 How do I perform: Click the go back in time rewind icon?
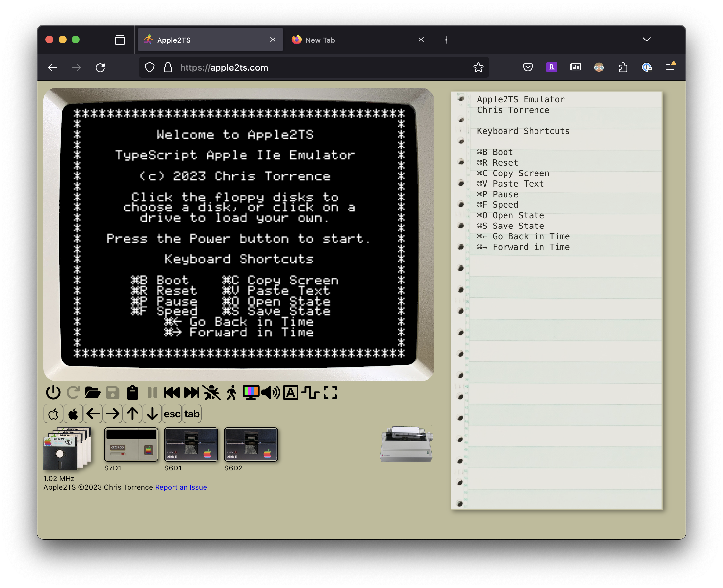[x=172, y=393]
